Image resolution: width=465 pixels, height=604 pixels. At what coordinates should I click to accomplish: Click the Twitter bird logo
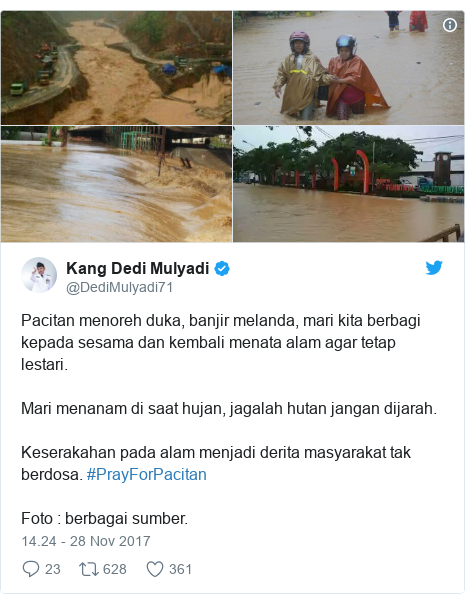434,268
